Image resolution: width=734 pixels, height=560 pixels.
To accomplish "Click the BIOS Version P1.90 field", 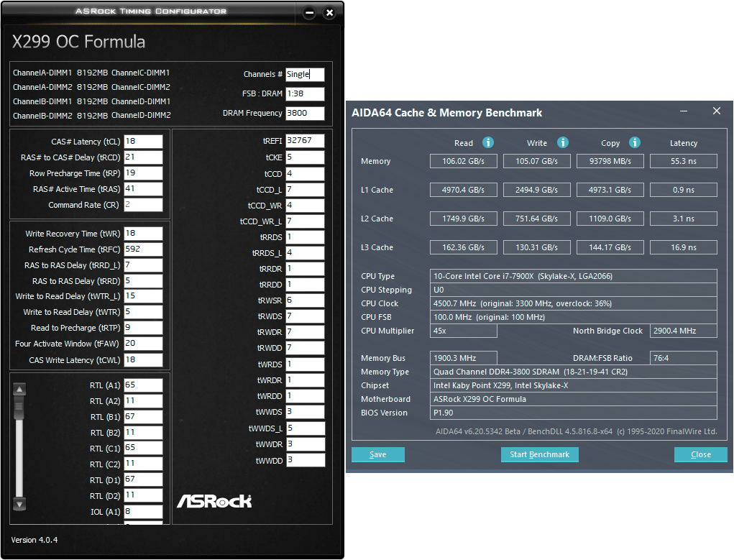I will tap(574, 413).
